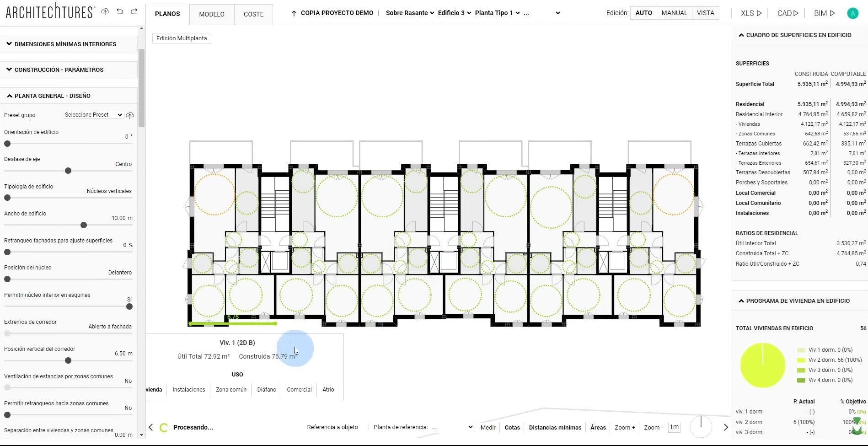Advance bottom toolbar with right arrow

point(725,427)
